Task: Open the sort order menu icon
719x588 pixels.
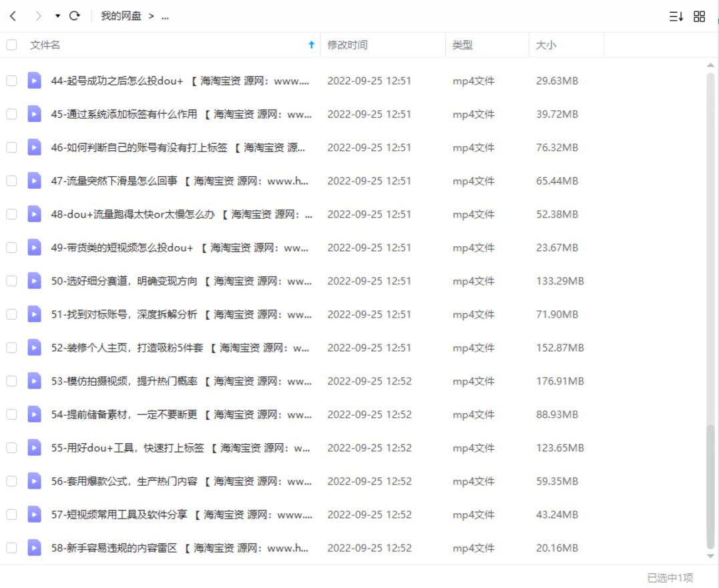Action: pyautogui.click(x=676, y=17)
